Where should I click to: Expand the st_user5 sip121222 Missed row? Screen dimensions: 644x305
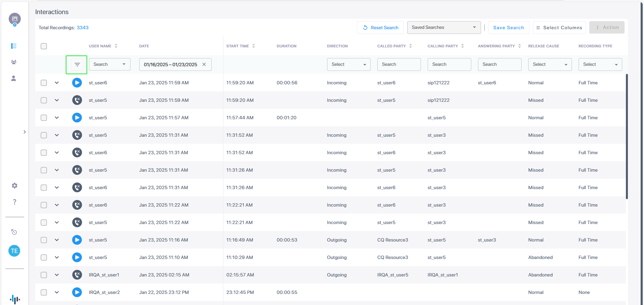57,100
